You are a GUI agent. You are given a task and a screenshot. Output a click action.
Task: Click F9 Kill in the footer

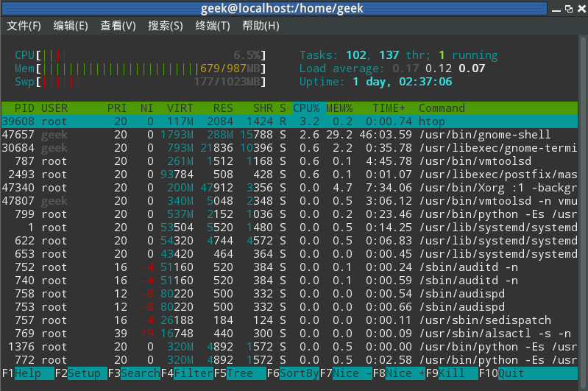(452, 373)
